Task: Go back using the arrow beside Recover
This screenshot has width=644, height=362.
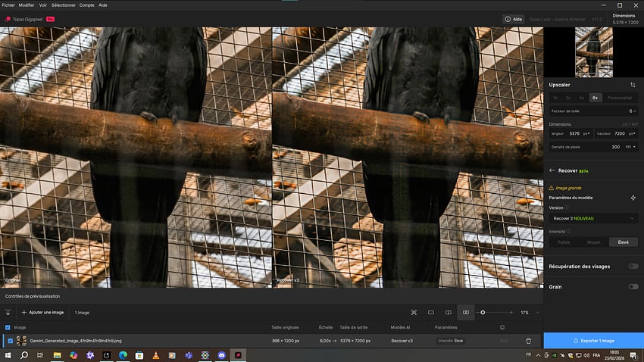Action: (552, 171)
